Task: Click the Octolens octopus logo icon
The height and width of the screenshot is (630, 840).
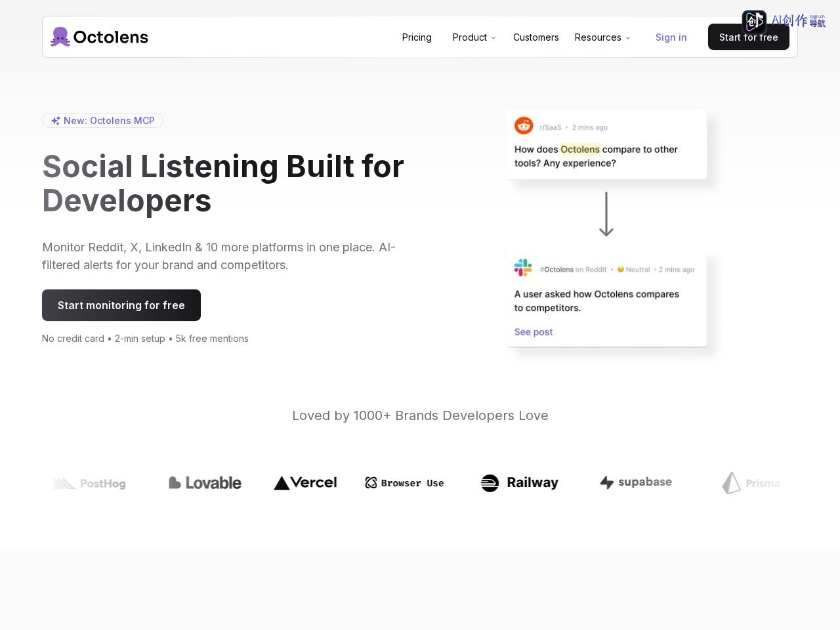Action: [60, 37]
